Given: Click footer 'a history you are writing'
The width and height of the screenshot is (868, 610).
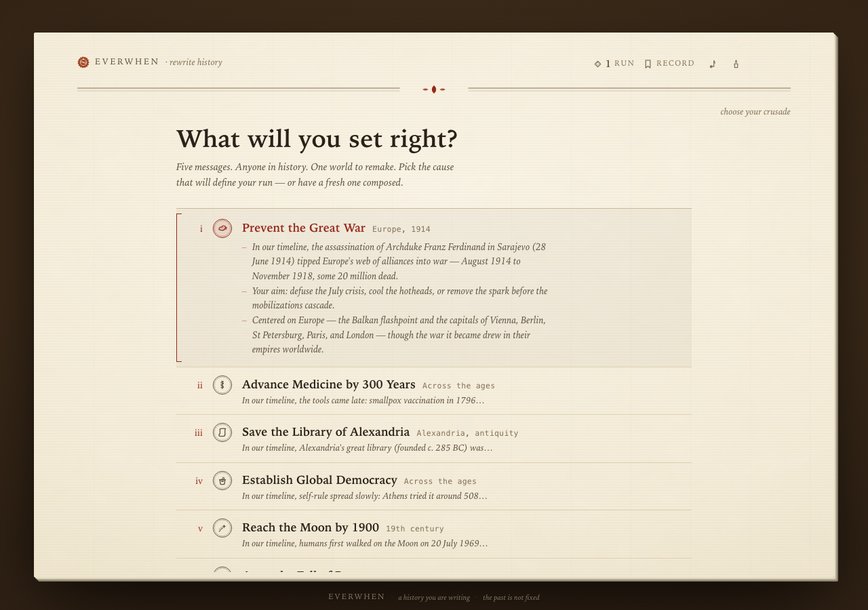Looking at the screenshot, I should pos(434,598).
